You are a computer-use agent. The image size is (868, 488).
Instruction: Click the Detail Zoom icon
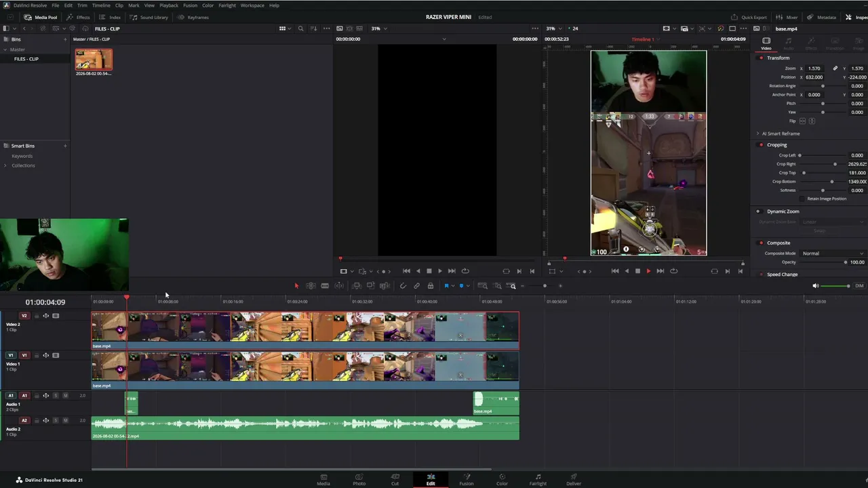[x=497, y=286]
